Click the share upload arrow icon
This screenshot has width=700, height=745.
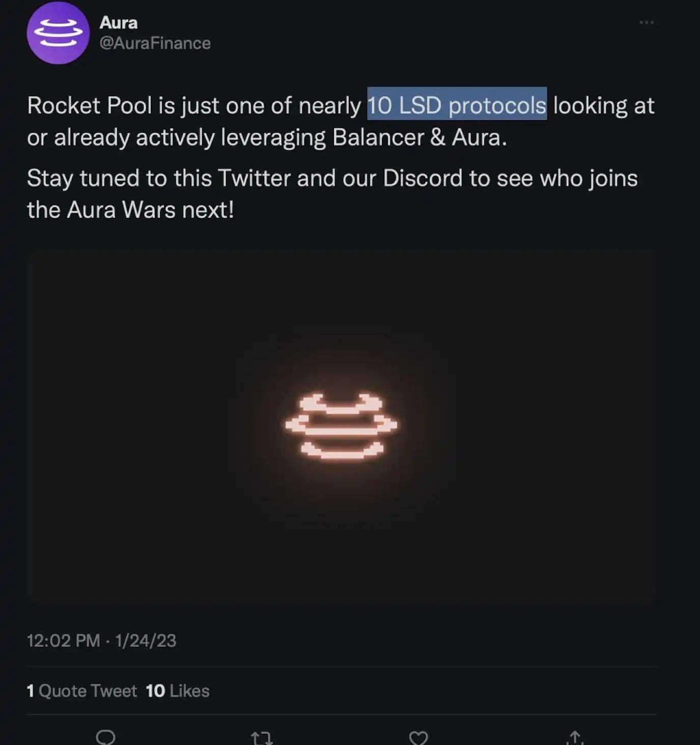[x=575, y=737]
